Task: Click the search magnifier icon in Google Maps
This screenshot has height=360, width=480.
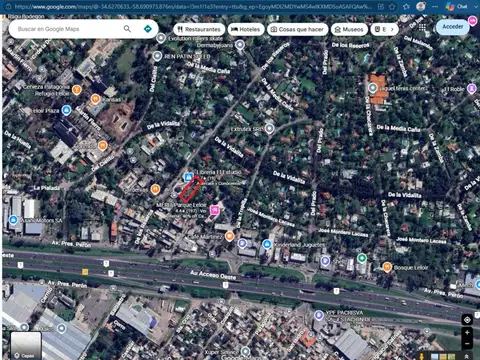Action: click(127, 29)
